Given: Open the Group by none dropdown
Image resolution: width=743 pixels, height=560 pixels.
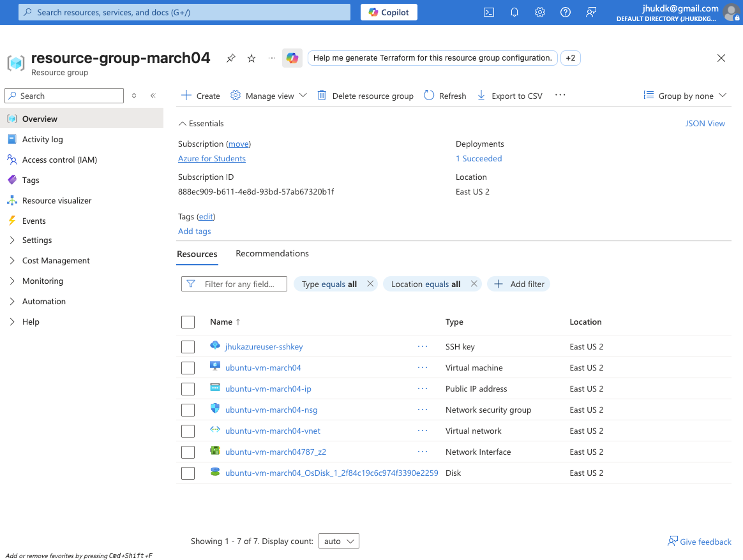Looking at the screenshot, I should pos(685,96).
